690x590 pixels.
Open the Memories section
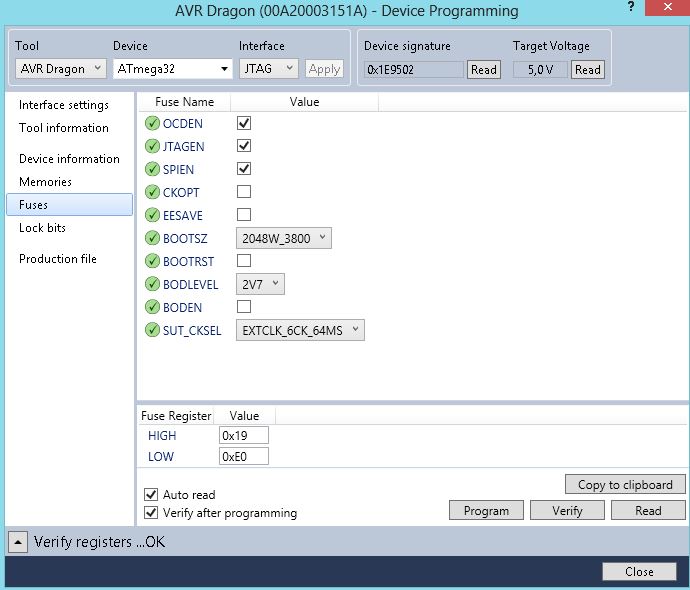pos(45,182)
